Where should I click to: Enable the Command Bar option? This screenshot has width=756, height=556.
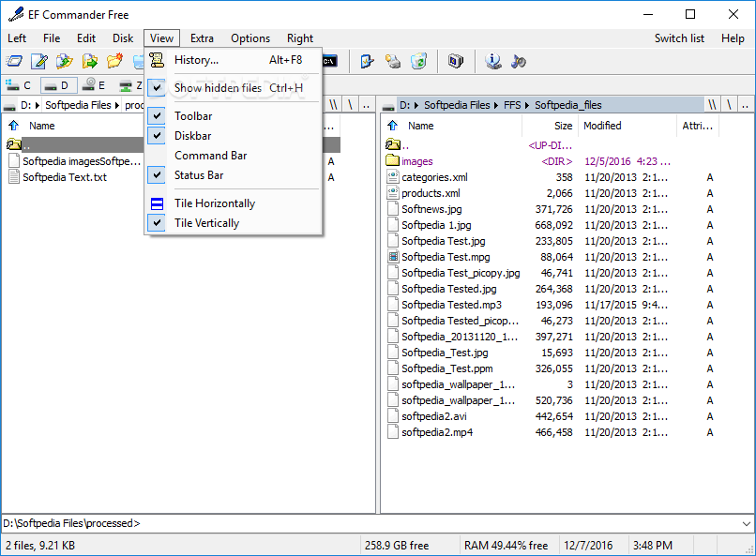pos(234,156)
